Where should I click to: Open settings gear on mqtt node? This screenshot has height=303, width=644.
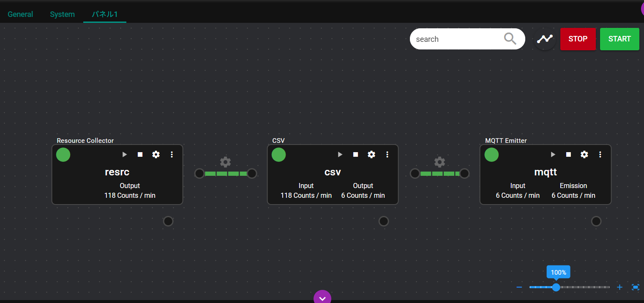coord(584,155)
